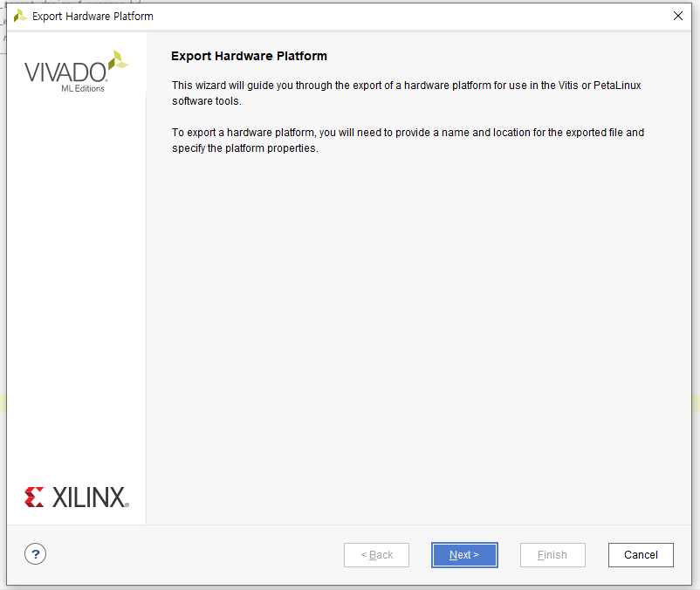Click the "This wizard will guide you" paragraph
The width and height of the screenshot is (700, 590).
coord(406,93)
